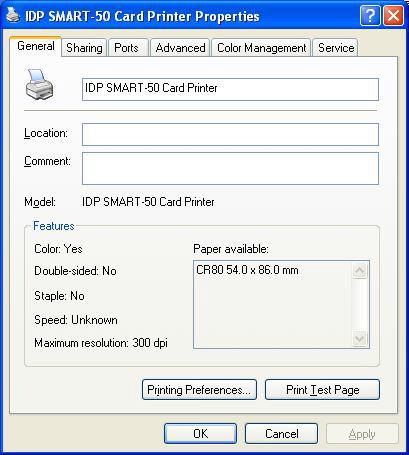Close the properties dialog with X
409x455 pixels.
click(393, 16)
